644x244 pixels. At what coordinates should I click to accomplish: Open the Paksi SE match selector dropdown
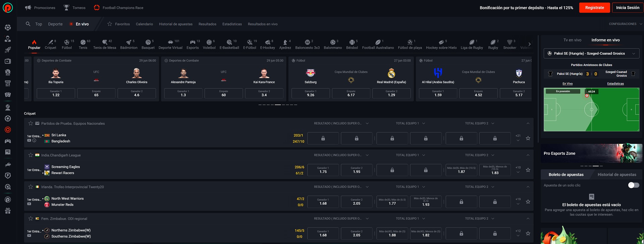click(x=591, y=53)
